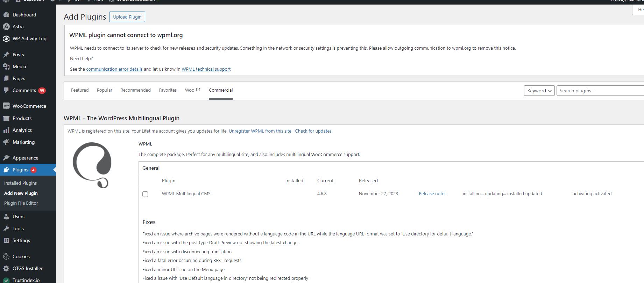
Task: Click the Dashboard icon in sidebar
Action: point(6,15)
